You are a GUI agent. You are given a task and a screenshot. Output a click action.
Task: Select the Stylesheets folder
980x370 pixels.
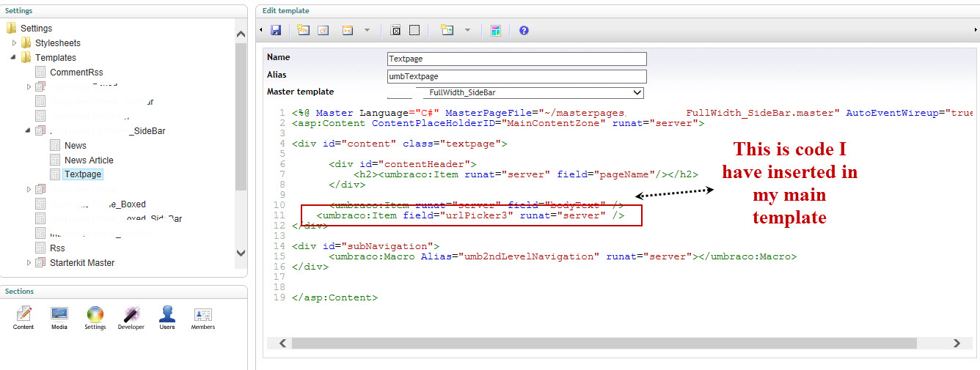[x=58, y=42]
